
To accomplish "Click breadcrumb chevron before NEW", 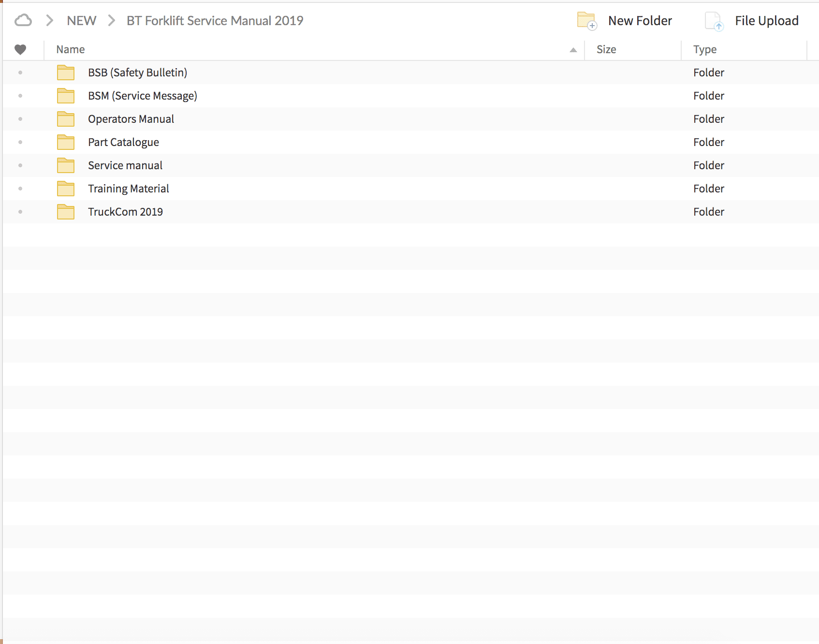I will pos(49,20).
